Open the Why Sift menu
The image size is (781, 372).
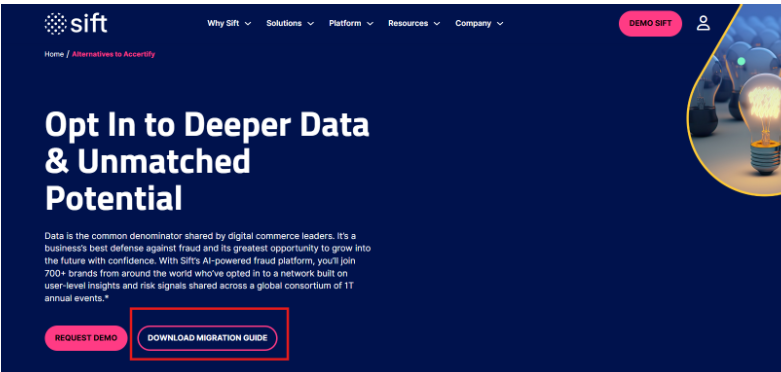coord(229,23)
